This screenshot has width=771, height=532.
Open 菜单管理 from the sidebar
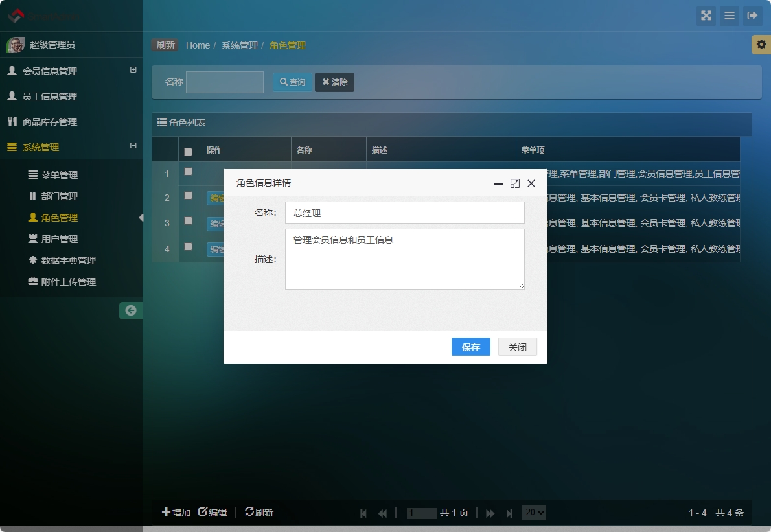point(54,174)
